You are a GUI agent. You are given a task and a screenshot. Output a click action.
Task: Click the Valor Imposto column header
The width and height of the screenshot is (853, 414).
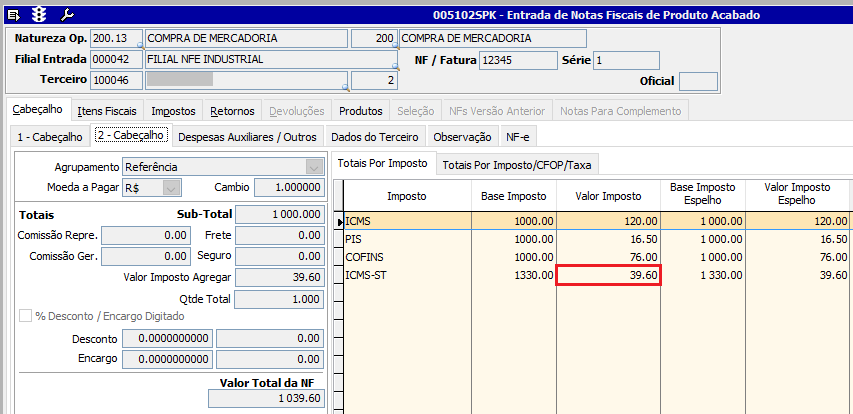point(608,196)
